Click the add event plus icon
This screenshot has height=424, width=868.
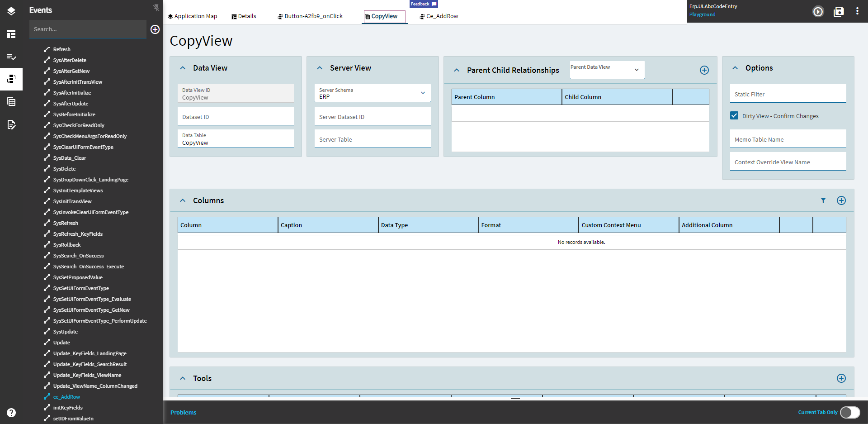pyautogui.click(x=155, y=29)
